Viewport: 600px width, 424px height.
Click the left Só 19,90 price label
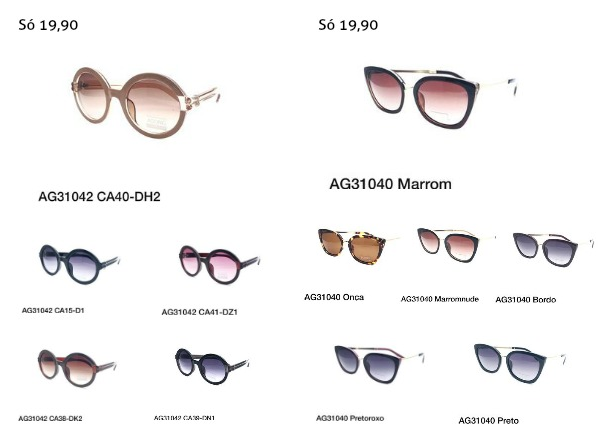click(x=48, y=25)
